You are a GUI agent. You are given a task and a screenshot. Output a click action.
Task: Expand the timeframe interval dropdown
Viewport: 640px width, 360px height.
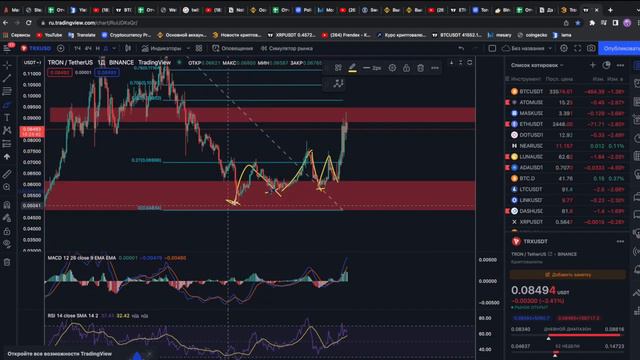(x=114, y=48)
